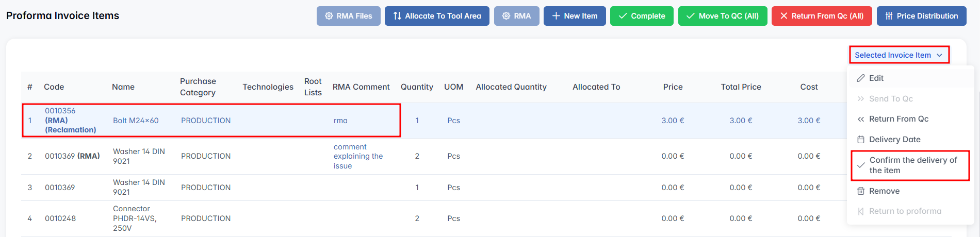Click the pencil icon next to Edit
This screenshot has height=237, width=980.
point(860,78)
